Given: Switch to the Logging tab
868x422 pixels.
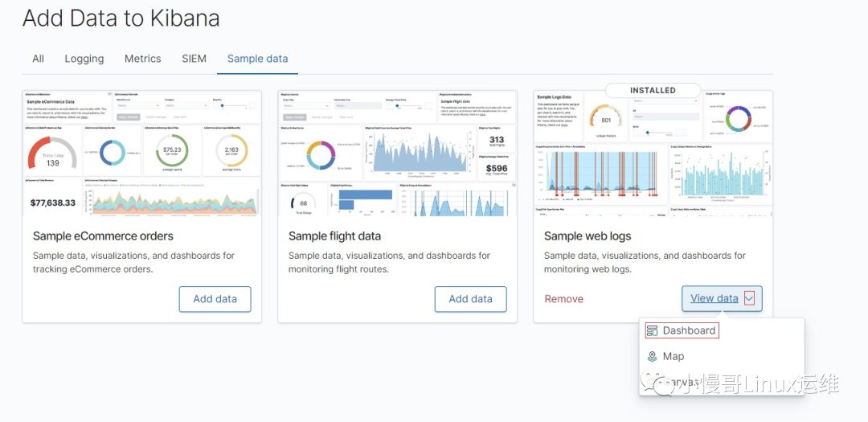Looking at the screenshot, I should click(84, 59).
